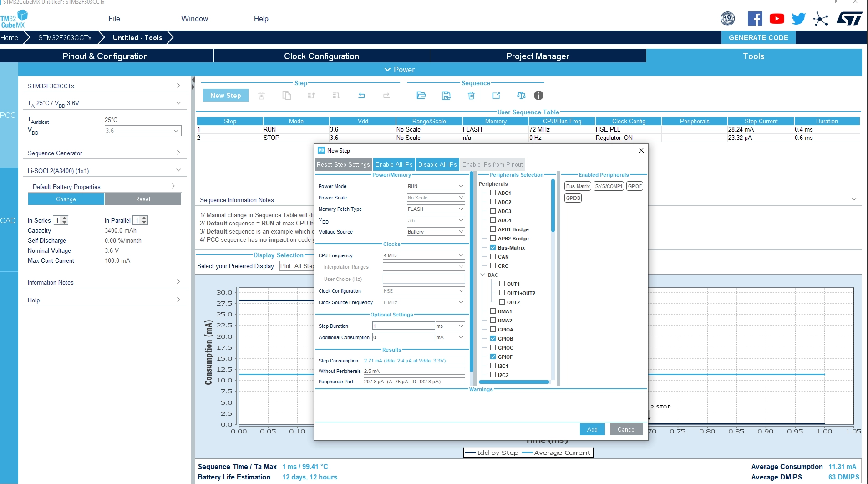
Task: Click the move step down icon
Action: pos(336,96)
